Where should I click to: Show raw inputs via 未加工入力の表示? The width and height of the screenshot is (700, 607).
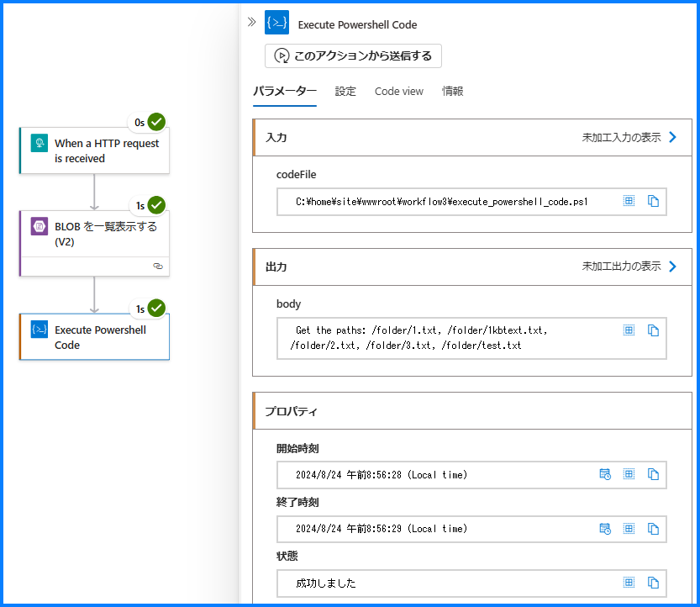pyautogui.click(x=621, y=138)
